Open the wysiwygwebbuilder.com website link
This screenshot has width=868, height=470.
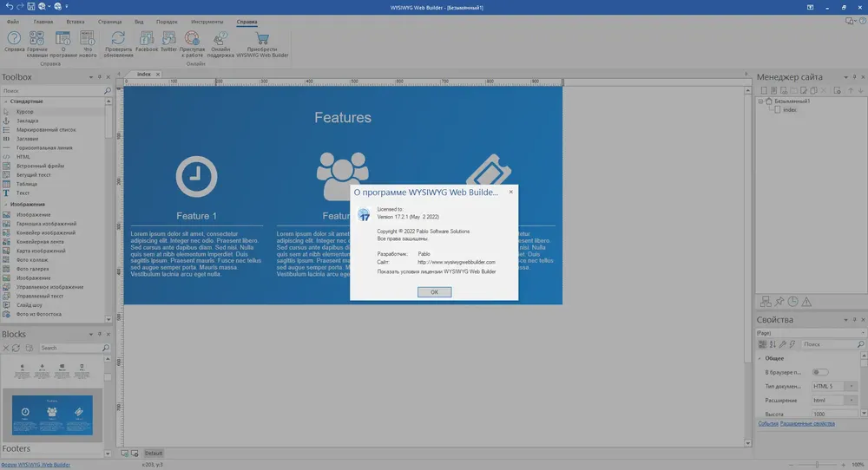[x=457, y=262]
